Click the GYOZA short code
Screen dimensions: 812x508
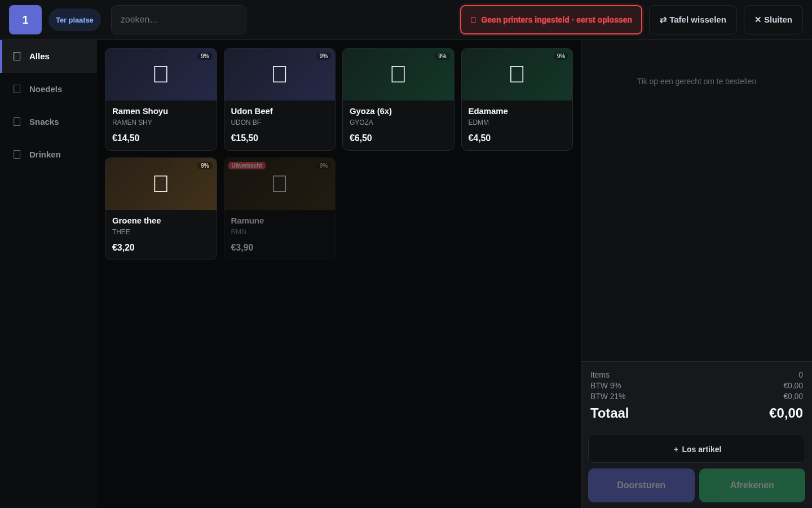point(361,122)
